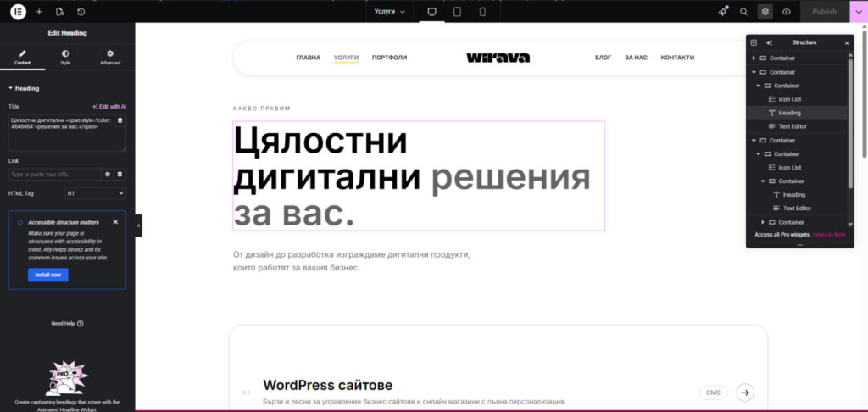Switch to the Style tab
The width and height of the screenshot is (868, 412).
pyautogui.click(x=65, y=57)
